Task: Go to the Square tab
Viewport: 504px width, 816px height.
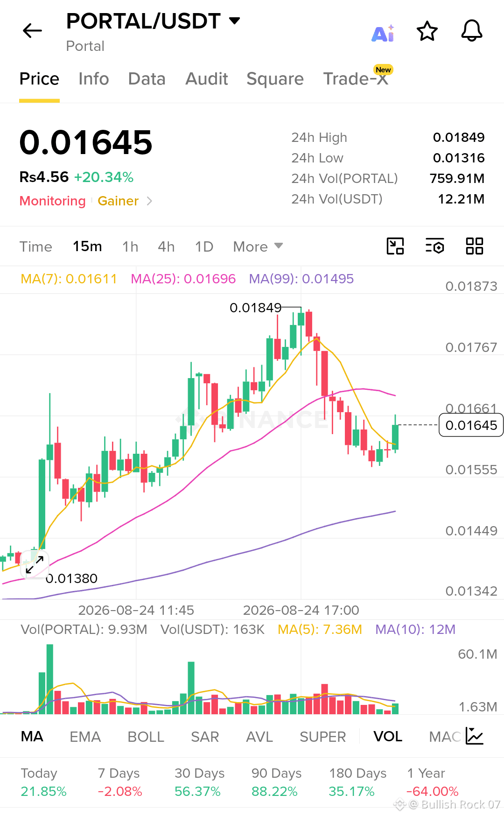Action: 275,79
